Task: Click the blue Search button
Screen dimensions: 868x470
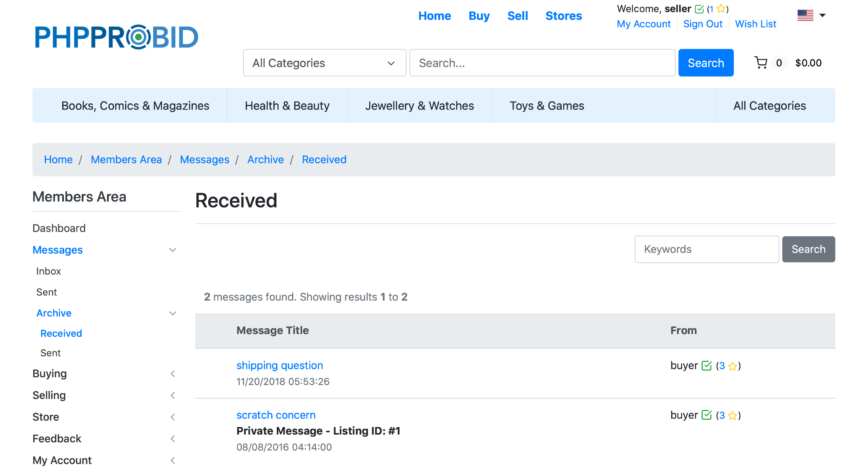Action: [706, 63]
